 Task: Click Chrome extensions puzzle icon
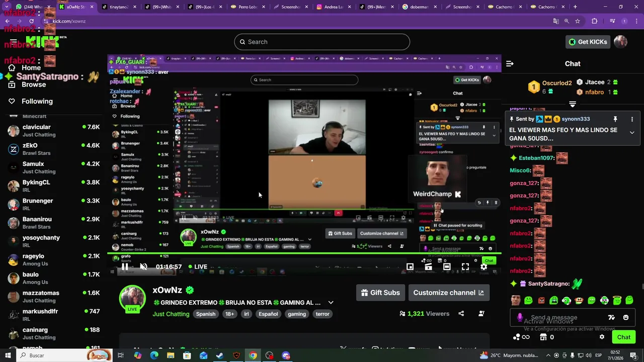coord(595,21)
